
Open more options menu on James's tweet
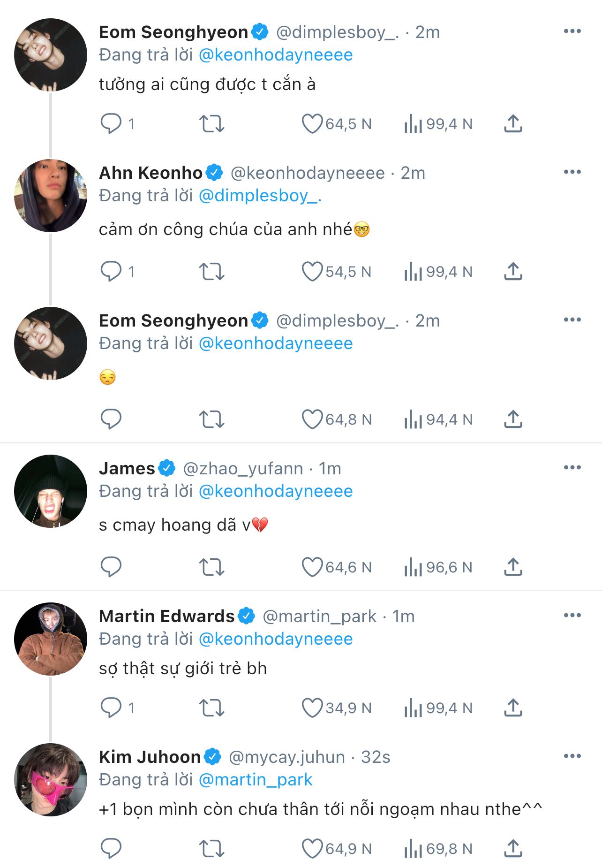click(x=572, y=468)
